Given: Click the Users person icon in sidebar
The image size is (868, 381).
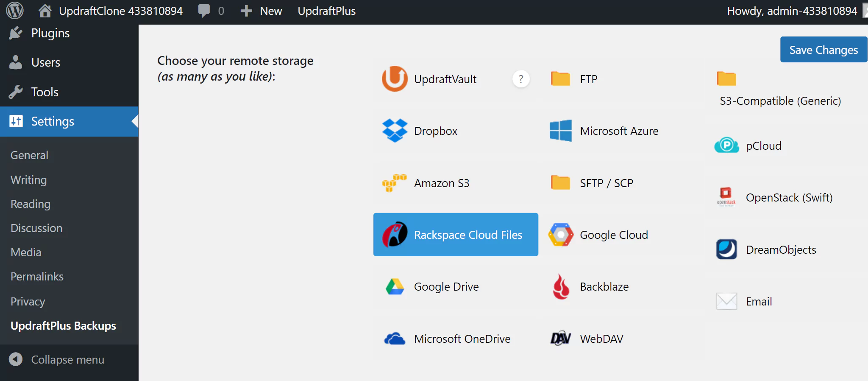Looking at the screenshot, I should (x=16, y=62).
